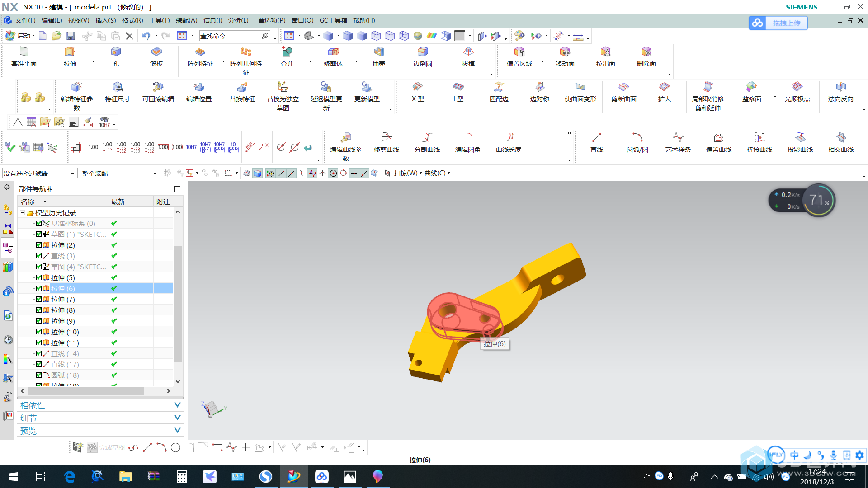Toggle the 直线 (3) checkbox

pyautogui.click(x=39, y=256)
